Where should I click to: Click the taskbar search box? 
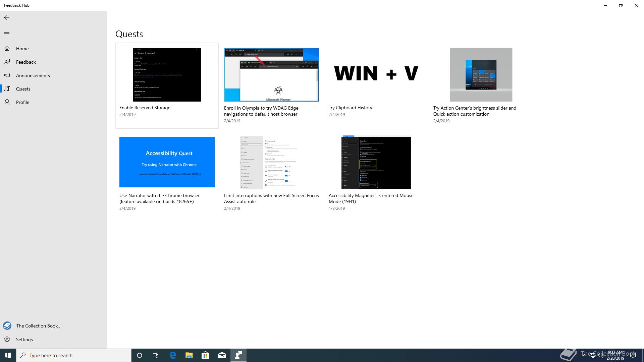74,355
